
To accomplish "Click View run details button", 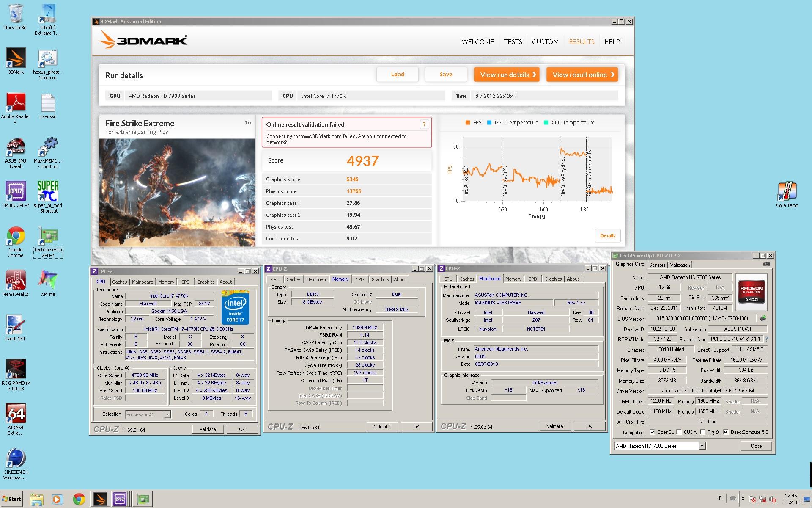I will point(507,75).
